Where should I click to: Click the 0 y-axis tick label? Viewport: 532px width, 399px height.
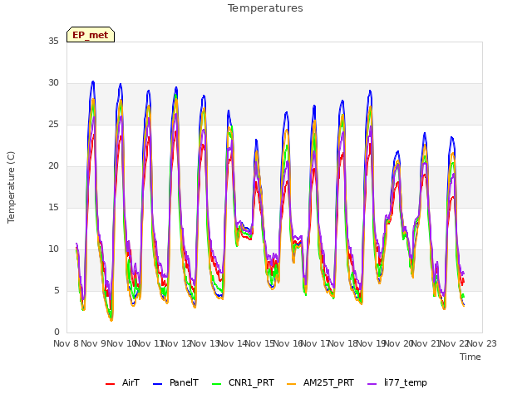click(x=57, y=332)
